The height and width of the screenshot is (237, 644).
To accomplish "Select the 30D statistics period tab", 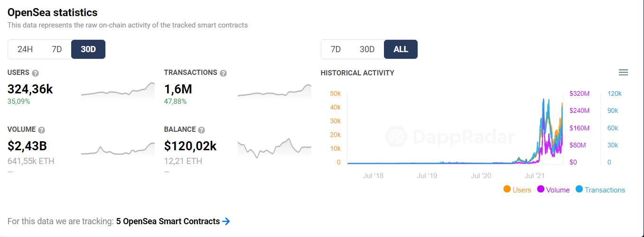I will pos(88,49).
